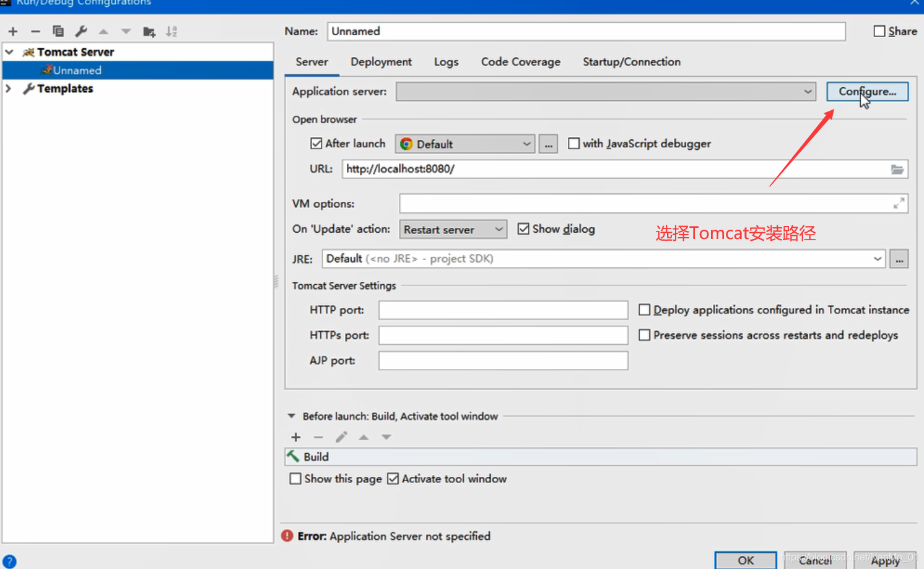This screenshot has width=924, height=569.
Task: Click the Name input field
Action: pos(586,32)
